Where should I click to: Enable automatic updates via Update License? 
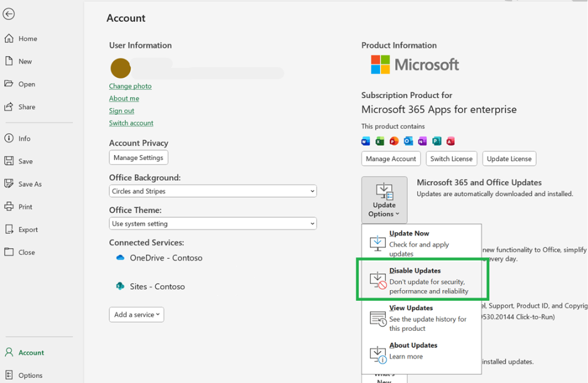(509, 158)
